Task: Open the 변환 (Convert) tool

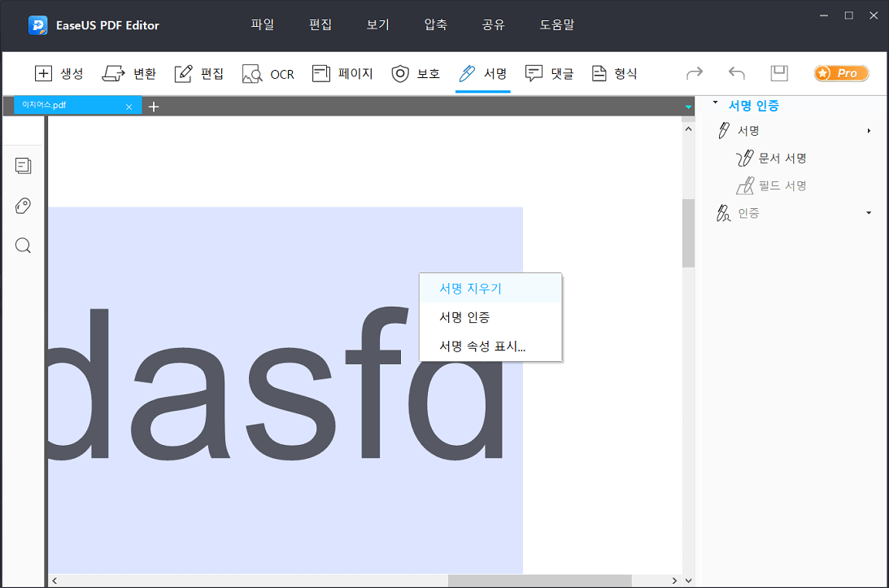Action: click(x=113, y=74)
